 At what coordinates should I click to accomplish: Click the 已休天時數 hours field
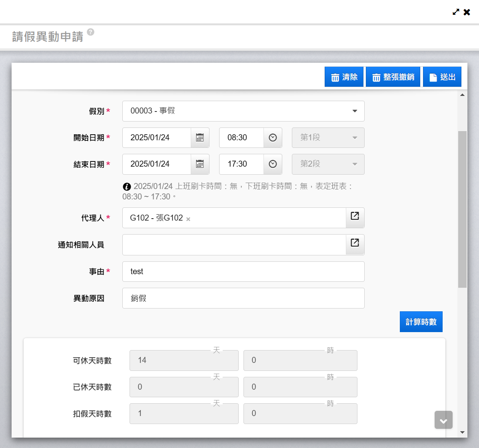pos(300,387)
